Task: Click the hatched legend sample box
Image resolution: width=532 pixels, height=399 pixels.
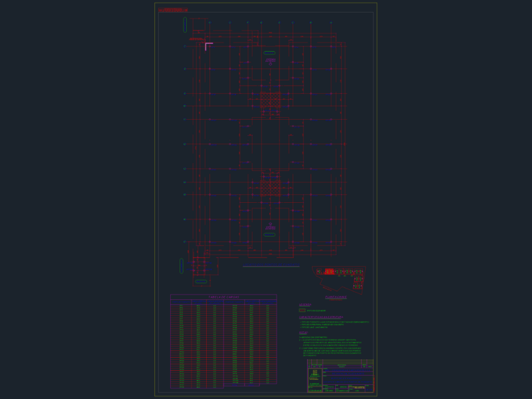Action: tap(302, 311)
